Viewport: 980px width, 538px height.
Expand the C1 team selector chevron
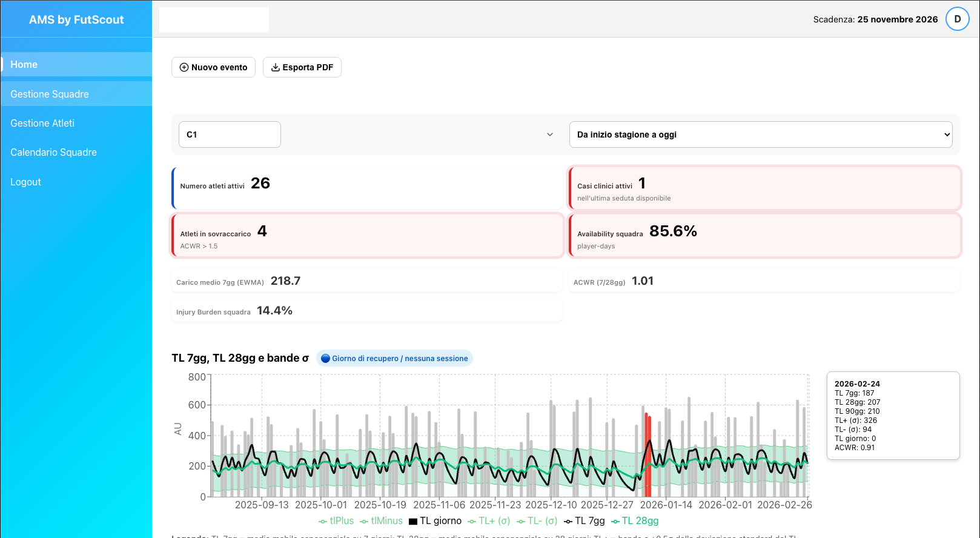(x=550, y=134)
